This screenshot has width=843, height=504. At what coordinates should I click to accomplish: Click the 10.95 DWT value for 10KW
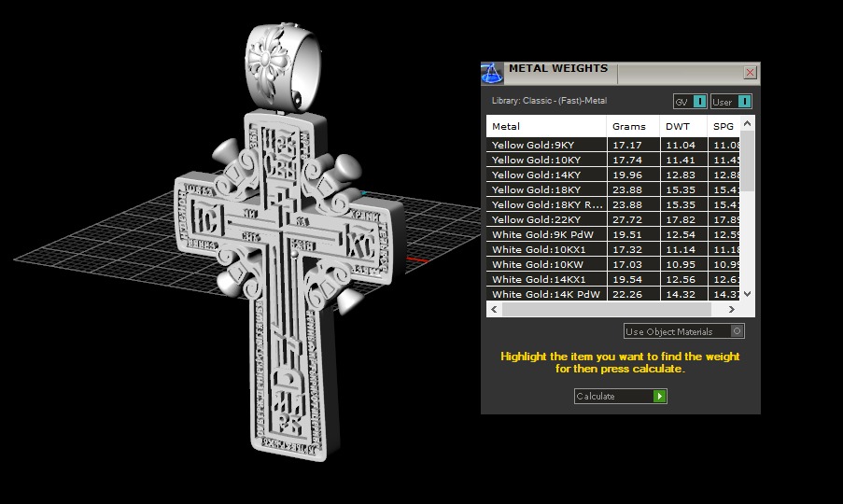(x=681, y=265)
